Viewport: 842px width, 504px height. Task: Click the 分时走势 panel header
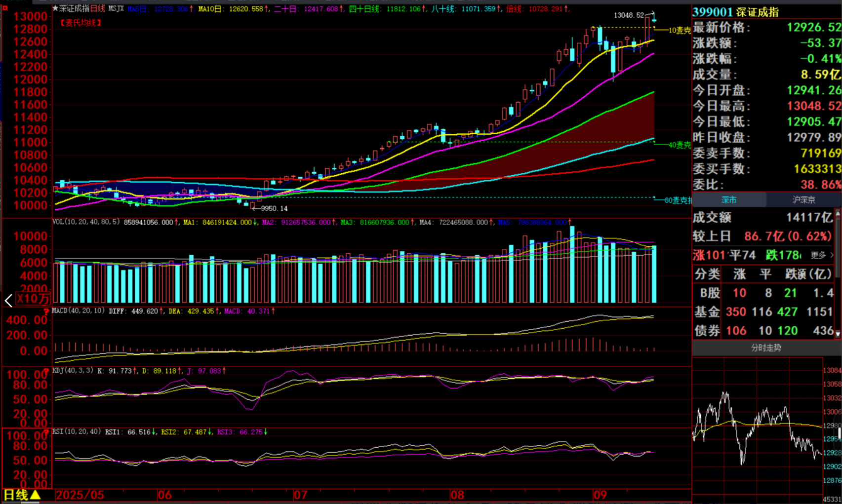point(766,348)
